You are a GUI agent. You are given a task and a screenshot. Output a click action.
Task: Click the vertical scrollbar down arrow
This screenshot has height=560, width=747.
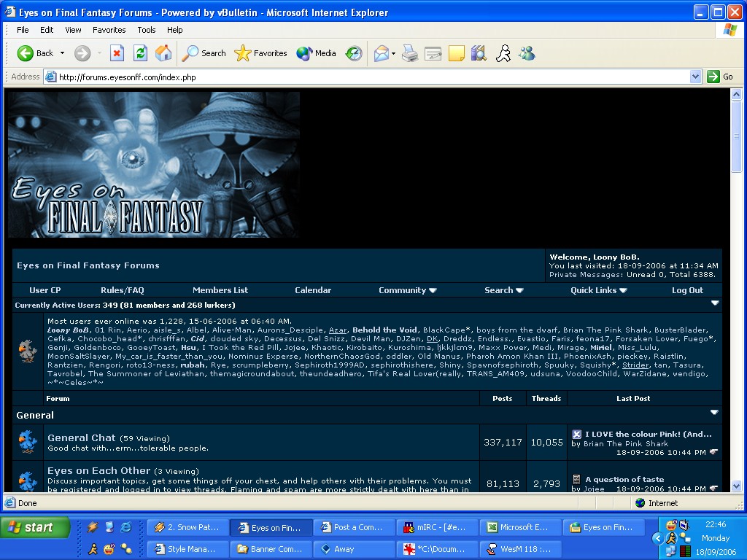[x=736, y=486]
